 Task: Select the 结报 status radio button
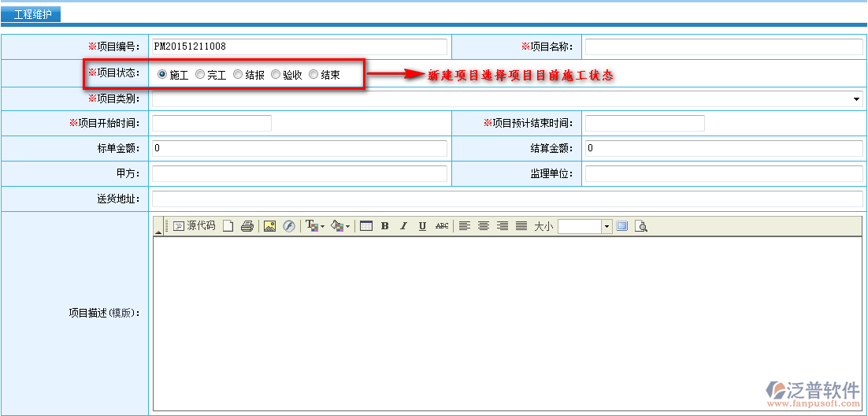tap(238, 74)
